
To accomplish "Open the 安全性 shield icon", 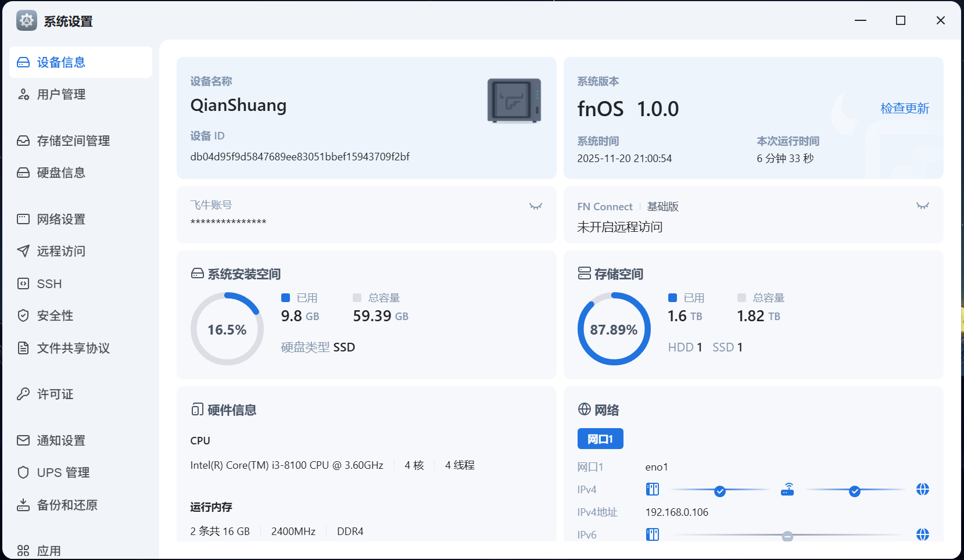I will pyautogui.click(x=23, y=315).
